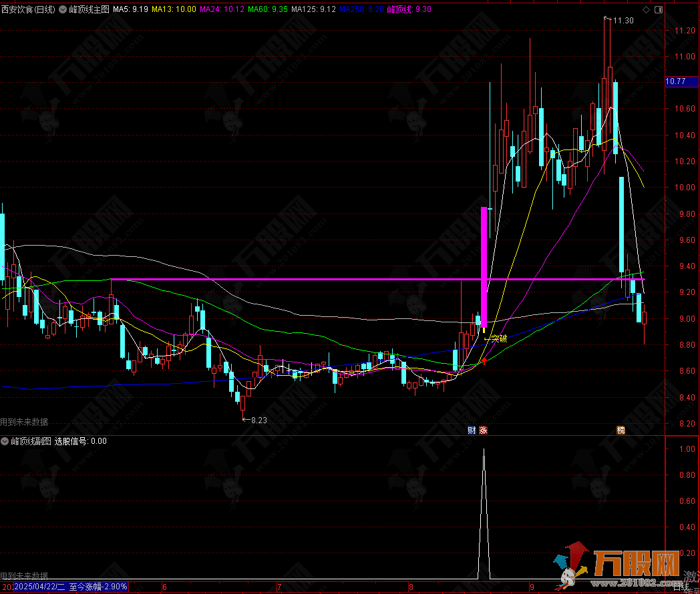The height and width of the screenshot is (594, 700).
Task: Expand the 峰顶线主图 indicator dropdown arrow
Action: [x=63, y=11]
